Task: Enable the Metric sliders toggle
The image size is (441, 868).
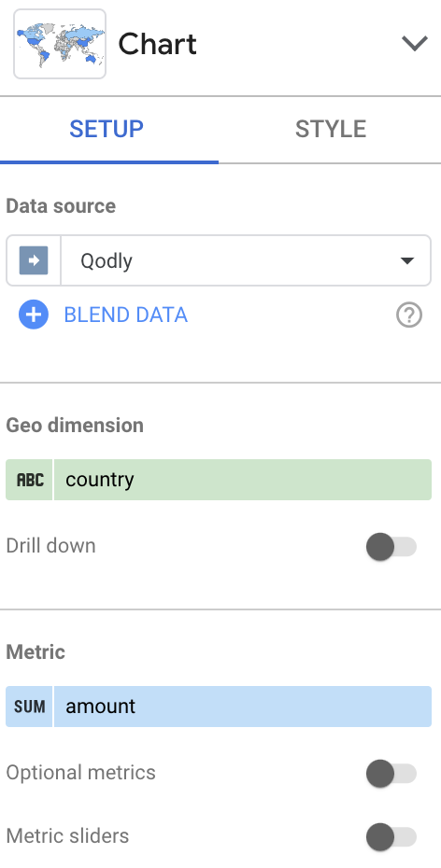Action: click(391, 836)
